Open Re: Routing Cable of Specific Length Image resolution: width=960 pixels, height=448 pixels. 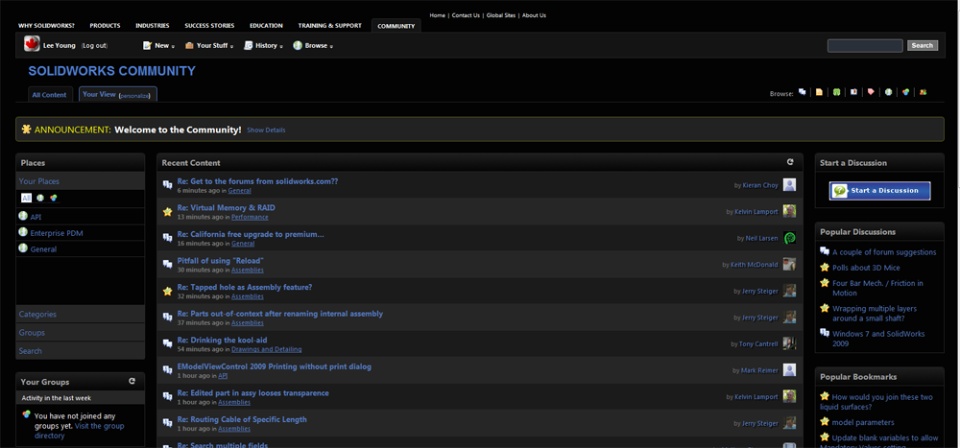coord(242,419)
